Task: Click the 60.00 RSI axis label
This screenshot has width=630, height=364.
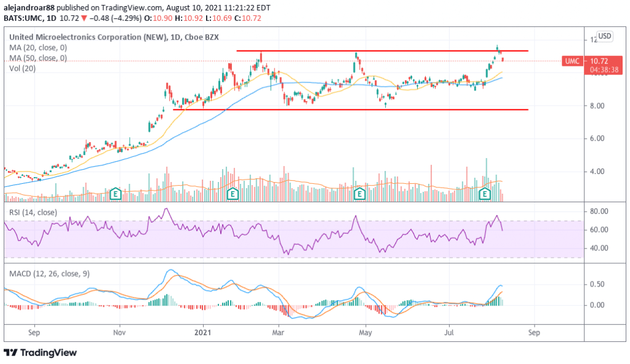Action: click(x=599, y=230)
